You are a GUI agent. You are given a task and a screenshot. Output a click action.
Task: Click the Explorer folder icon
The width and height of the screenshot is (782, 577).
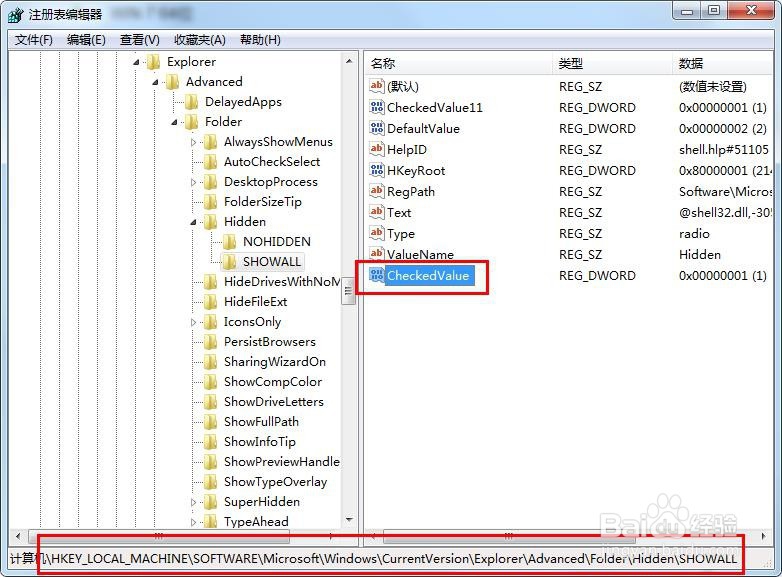(x=153, y=62)
